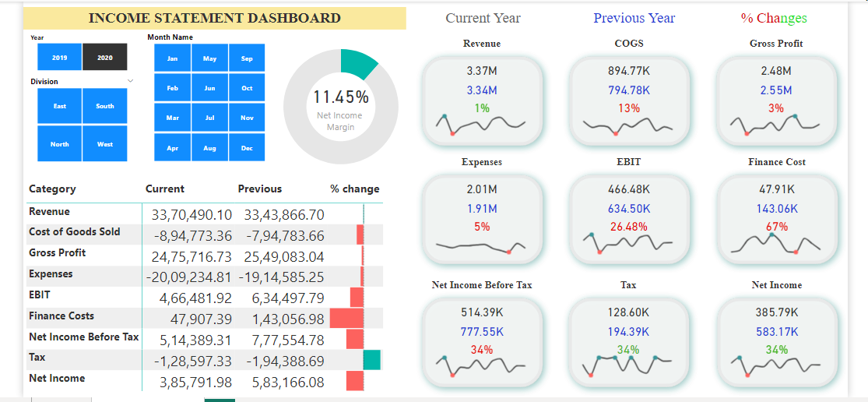The width and height of the screenshot is (868, 402).
Task: Click the Current column header in table
Action: (x=165, y=189)
